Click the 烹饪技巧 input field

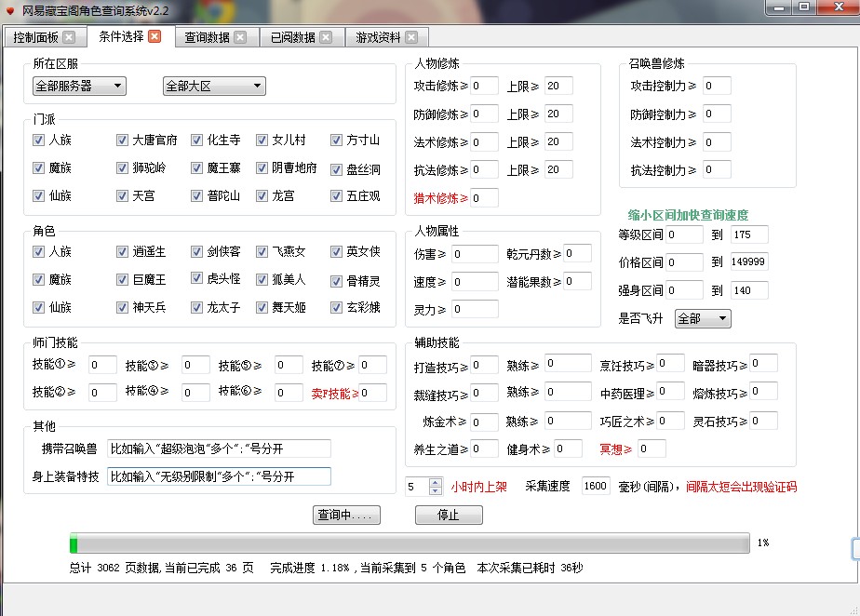pyautogui.click(x=670, y=363)
